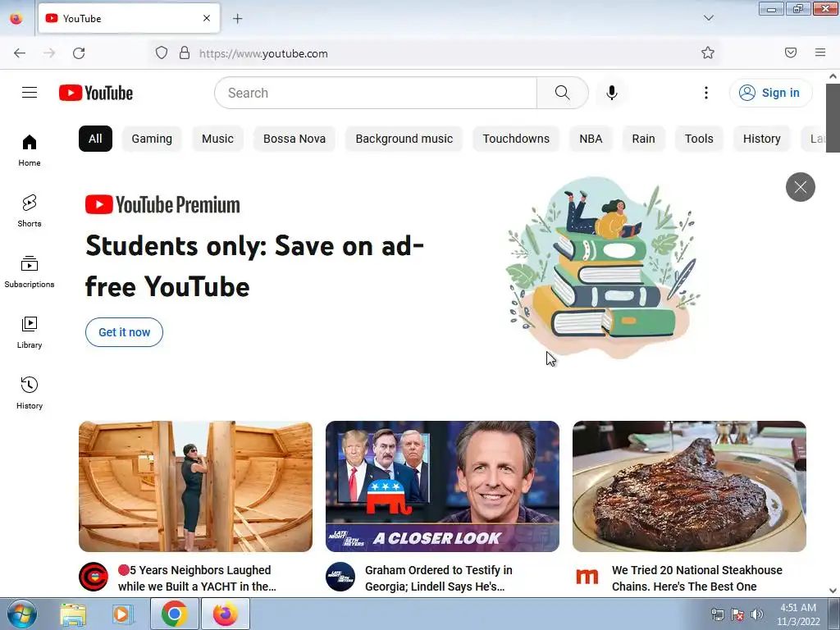This screenshot has height=630, width=840.
Task: Bookmark this page with the star
Action: [708, 53]
